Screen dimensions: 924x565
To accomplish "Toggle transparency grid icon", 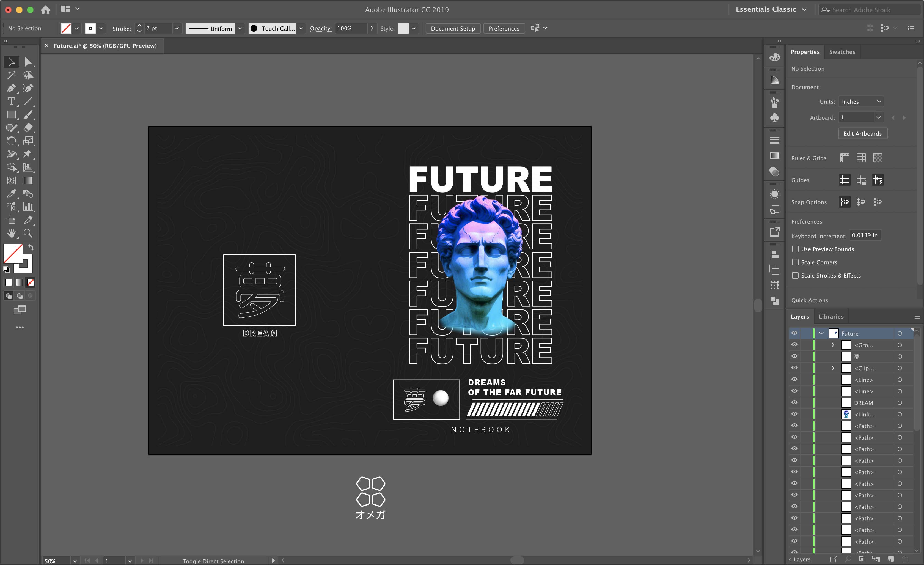I will (878, 158).
